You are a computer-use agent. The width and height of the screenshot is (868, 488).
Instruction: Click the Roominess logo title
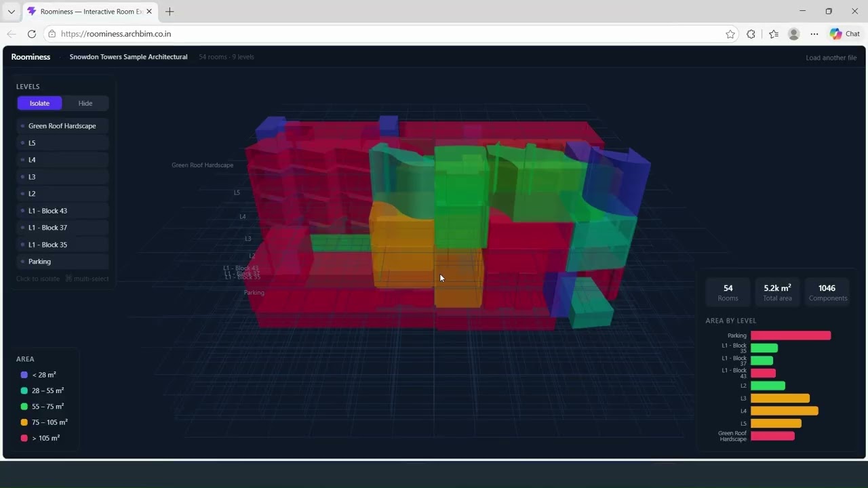(31, 57)
